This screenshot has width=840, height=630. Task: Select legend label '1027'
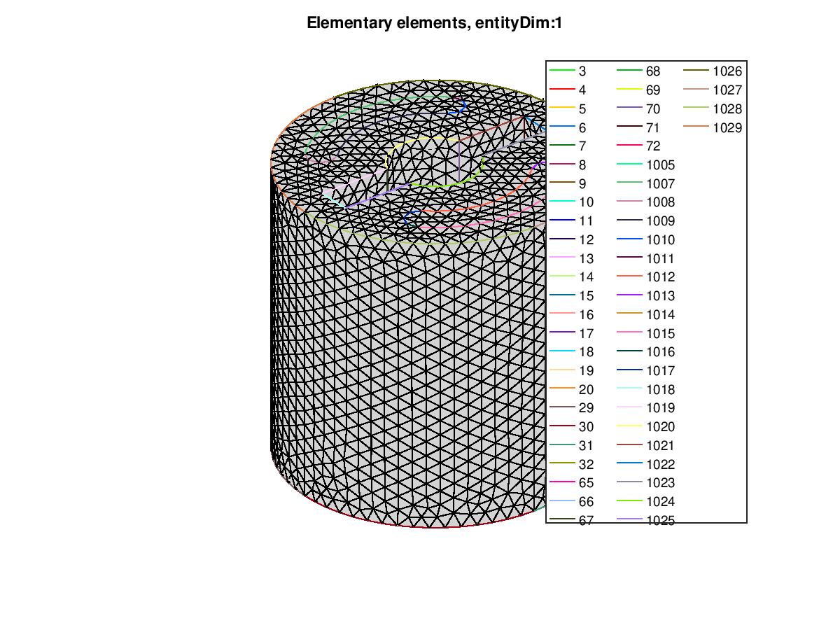(x=727, y=90)
